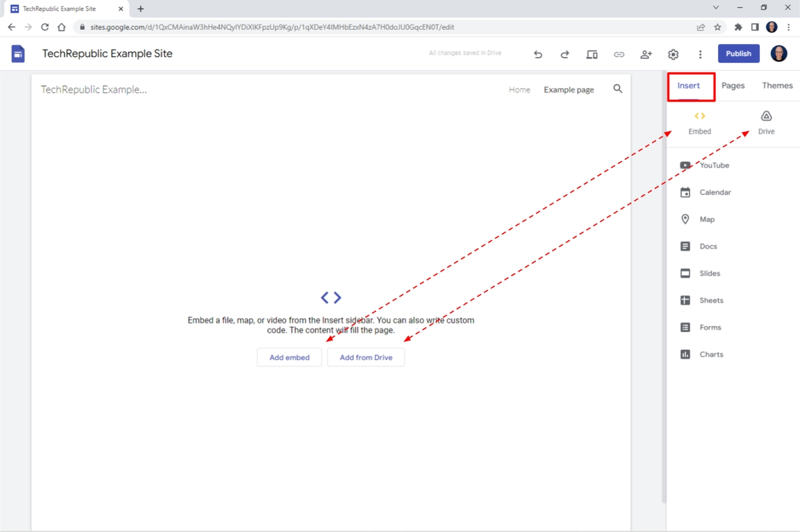Screen dimensions: 800x532
Task: Open the device preview icon
Action: tap(592, 54)
